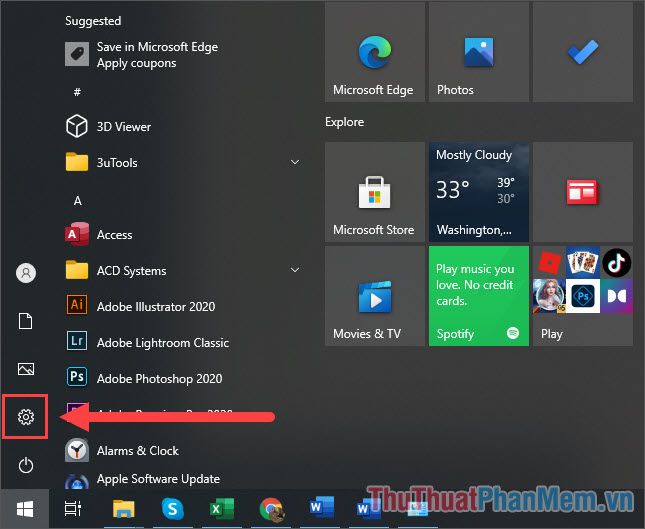Launch Skype from the taskbar
The image size is (645, 529).
[x=172, y=509]
